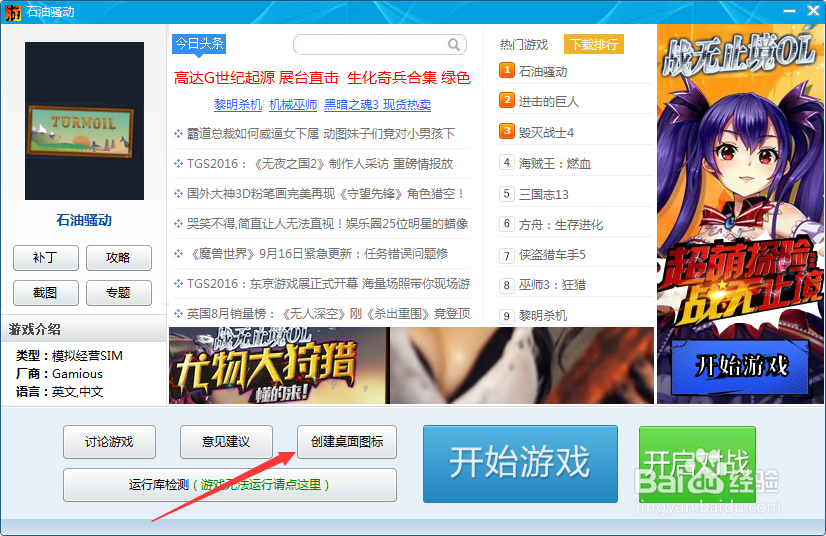Click the rank 5 badge beside 三国志13
826x536 pixels.
(x=507, y=193)
